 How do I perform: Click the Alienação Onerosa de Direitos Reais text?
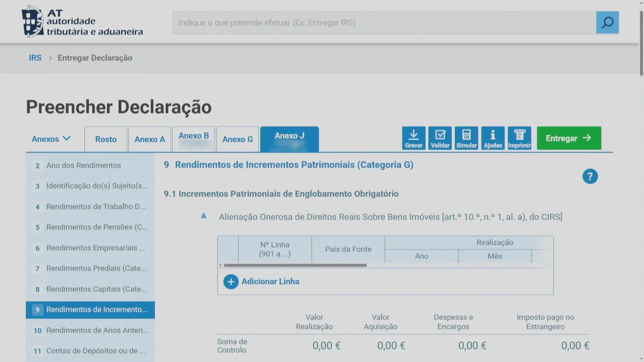390,217
